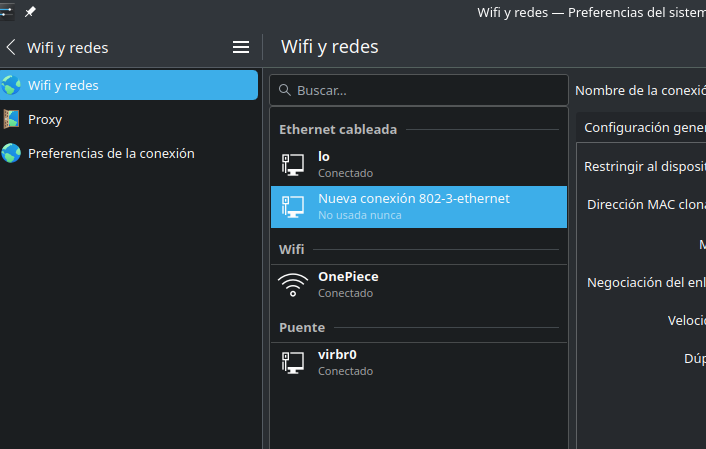Click the Restringir al dispositivo label
This screenshot has height=449, width=706.
click(645, 167)
